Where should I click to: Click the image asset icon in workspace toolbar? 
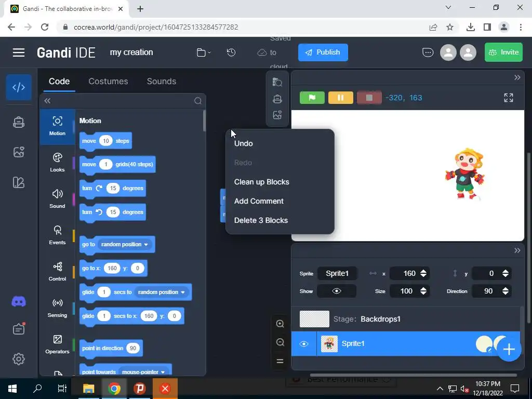click(x=277, y=115)
